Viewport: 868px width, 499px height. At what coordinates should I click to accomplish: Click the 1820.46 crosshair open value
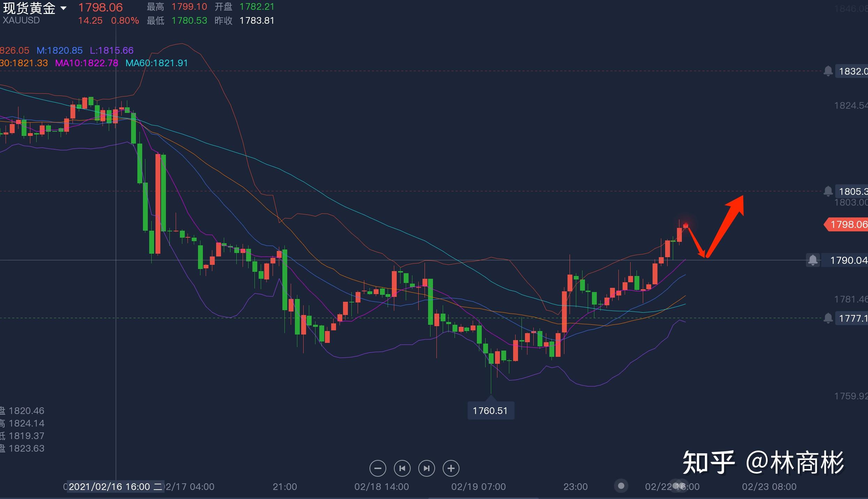pos(26,411)
